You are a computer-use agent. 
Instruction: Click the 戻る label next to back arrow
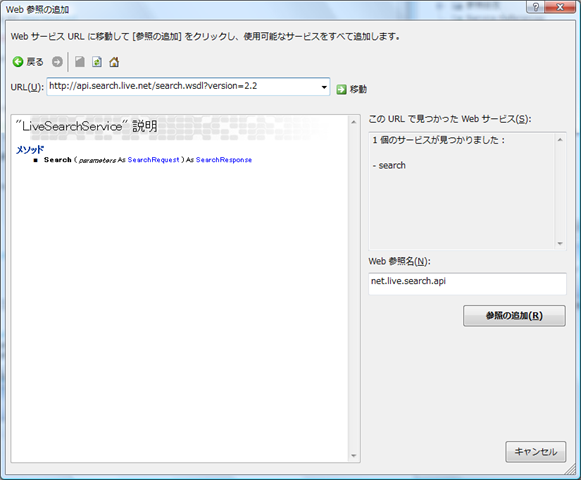click(35, 62)
